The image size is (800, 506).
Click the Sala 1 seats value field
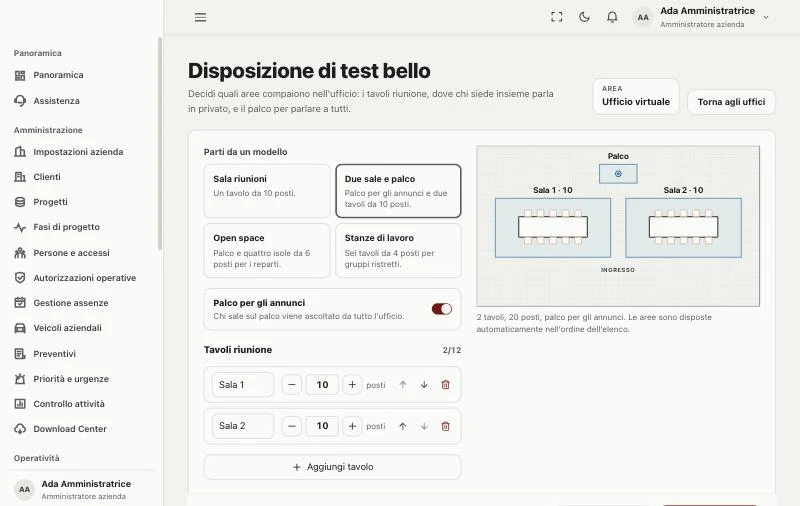(322, 385)
